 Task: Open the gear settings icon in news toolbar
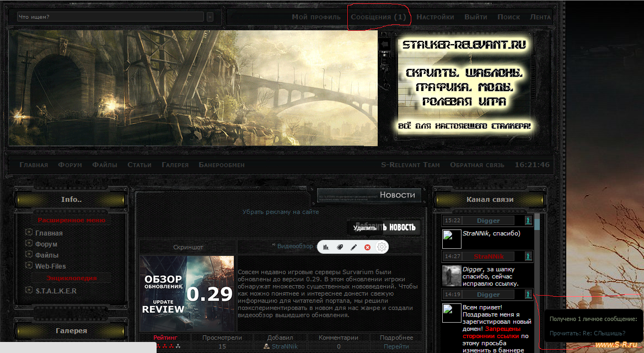pyautogui.click(x=382, y=247)
